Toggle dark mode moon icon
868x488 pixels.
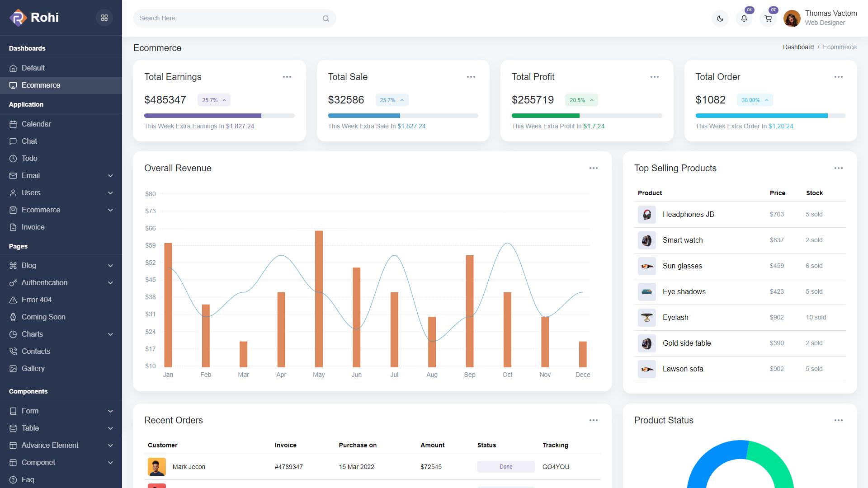[x=720, y=19]
